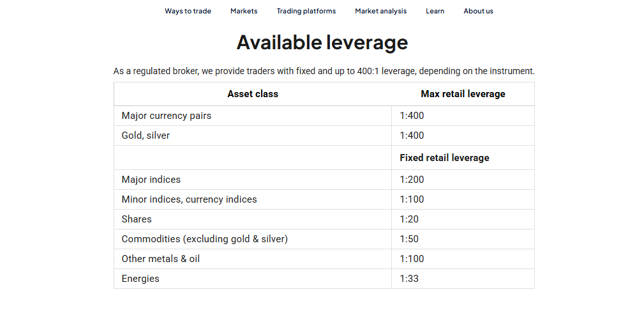Image resolution: width=644 pixels, height=310 pixels.
Task: Open the About us menu
Action: tap(478, 11)
